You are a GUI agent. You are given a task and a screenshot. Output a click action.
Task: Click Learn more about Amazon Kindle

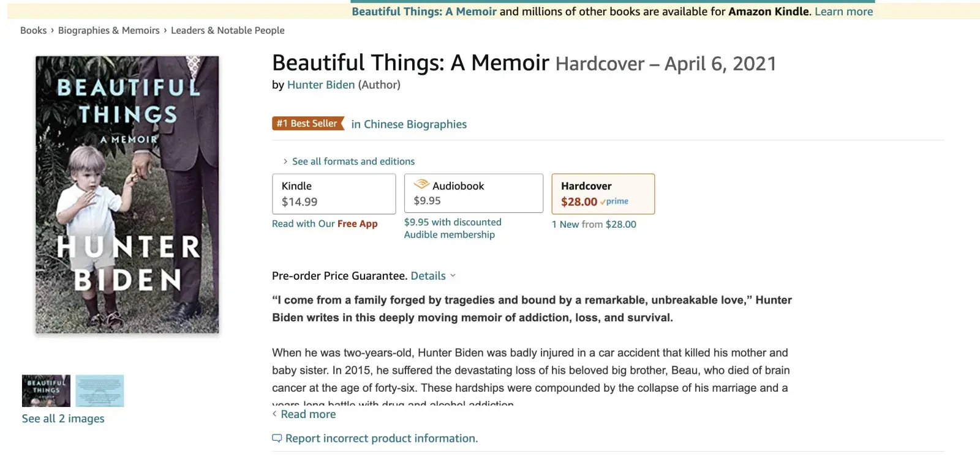[x=843, y=12]
